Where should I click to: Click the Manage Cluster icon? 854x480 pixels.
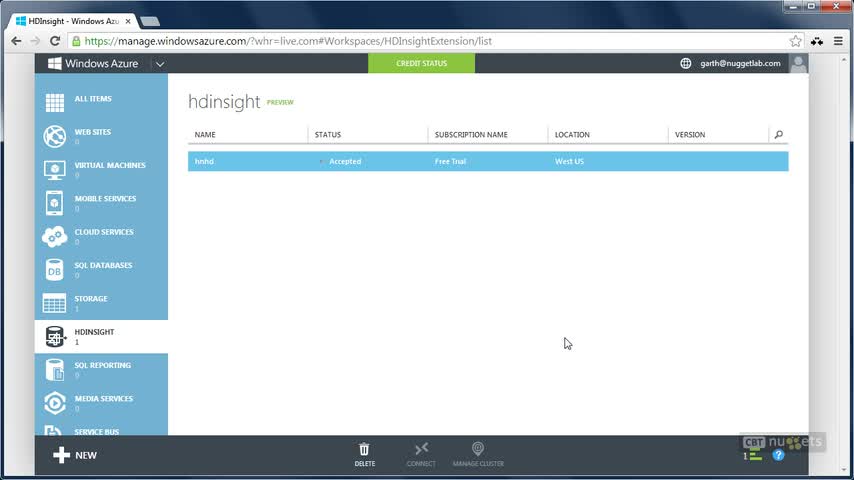[x=478, y=449]
